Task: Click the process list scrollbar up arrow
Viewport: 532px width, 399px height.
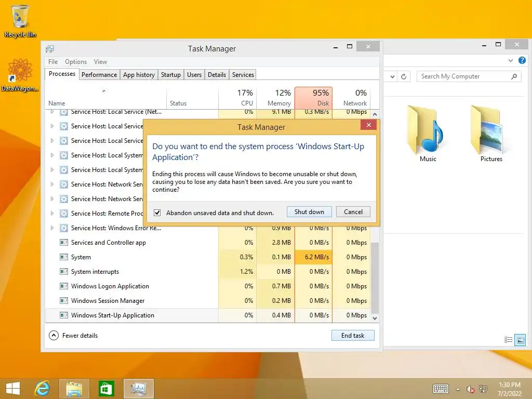Action: 375,114
